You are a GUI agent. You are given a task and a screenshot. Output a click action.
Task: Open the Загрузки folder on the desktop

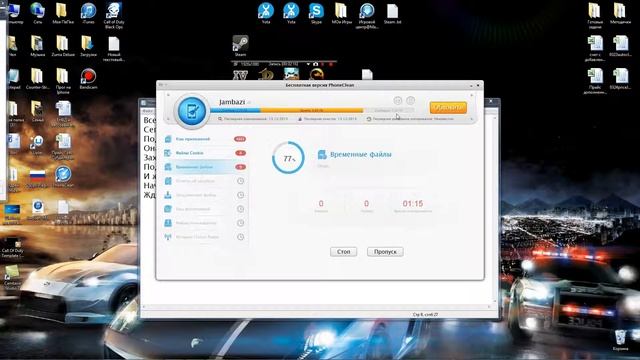(88, 46)
